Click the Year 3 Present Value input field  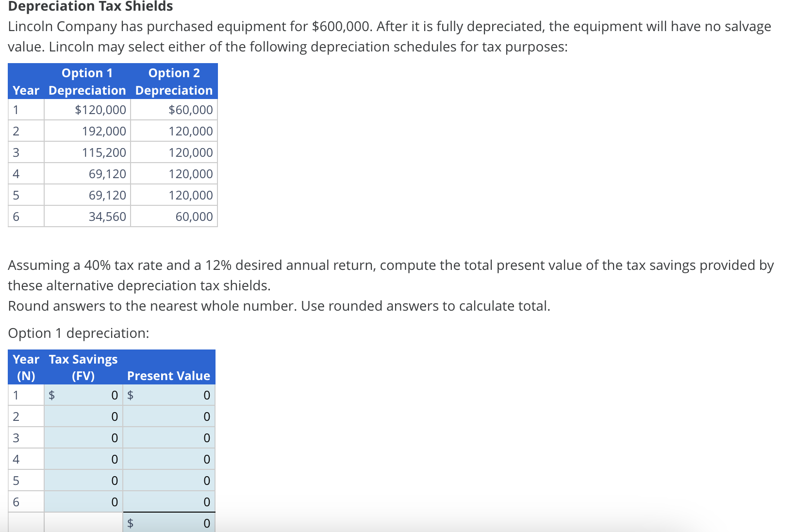(x=170, y=438)
